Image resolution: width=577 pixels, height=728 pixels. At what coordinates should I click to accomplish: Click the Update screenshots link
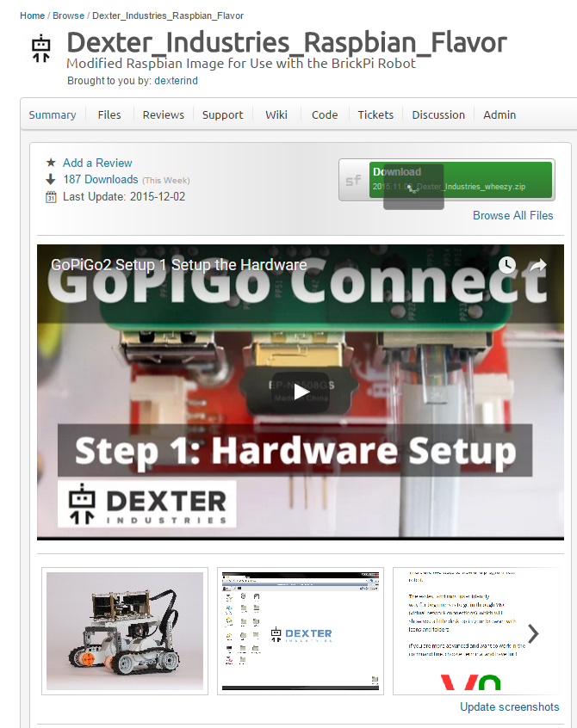point(509,706)
